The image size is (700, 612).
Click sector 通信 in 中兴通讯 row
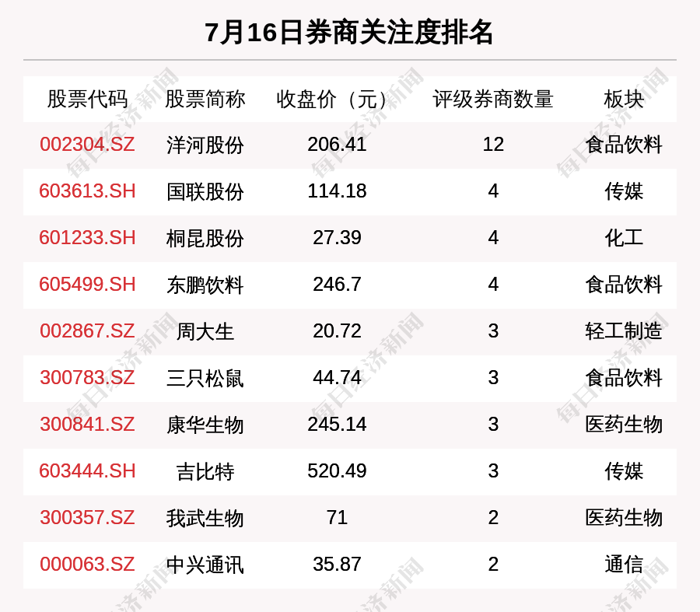(624, 565)
